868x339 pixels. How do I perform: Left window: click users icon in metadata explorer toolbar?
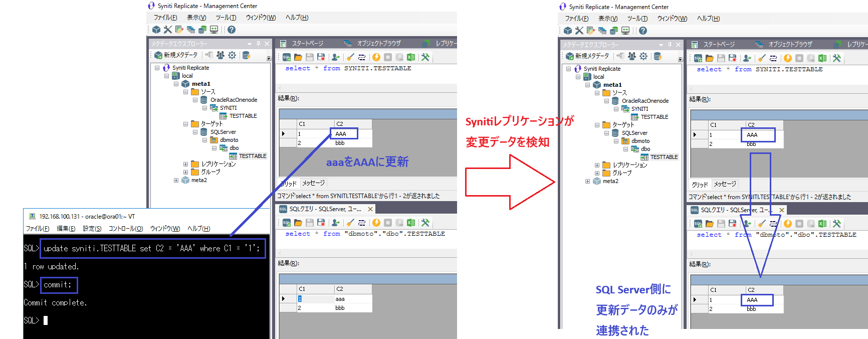coord(221,55)
